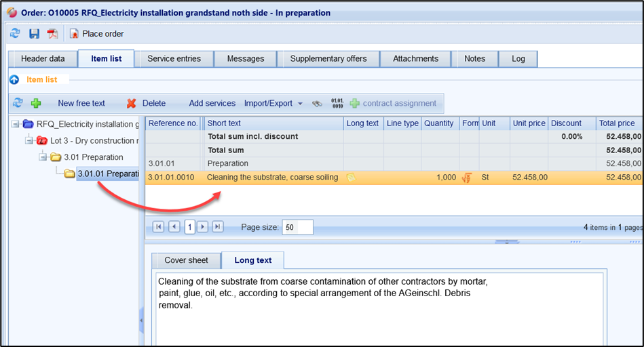Open the Supplementary offers tab
Viewport: 644px width, 347px height.
(328, 59)
